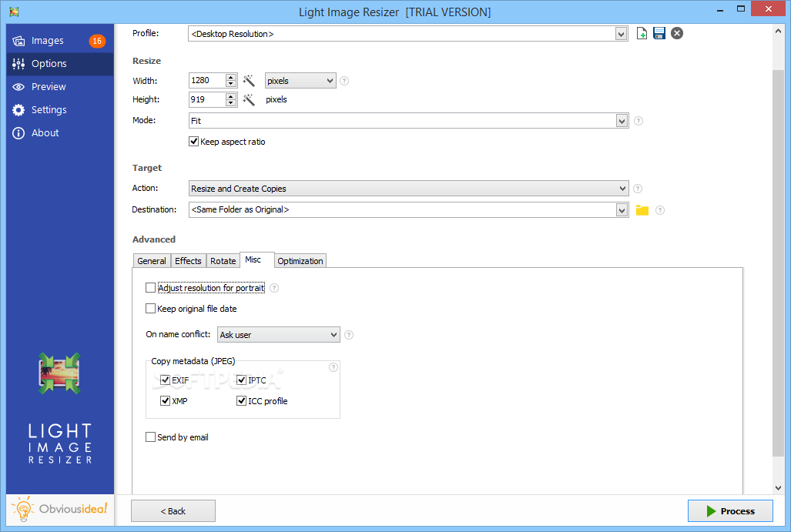The image size is (791, 532).
Task: Uncheck EXIF metadata copy
Action: tap(165, 380)
